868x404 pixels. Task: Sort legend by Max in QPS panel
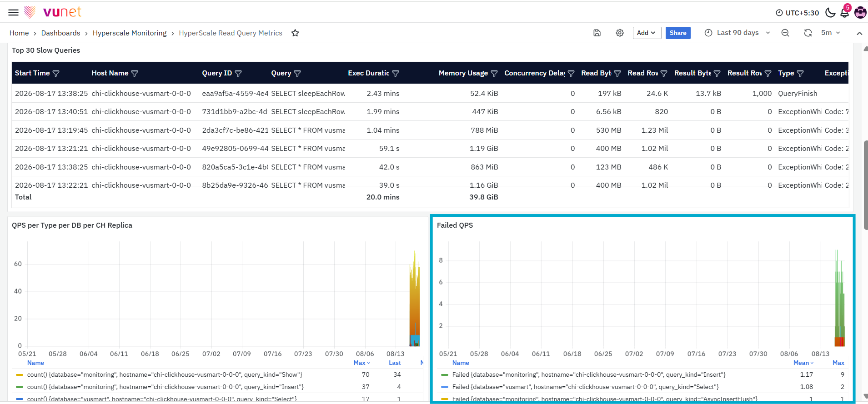362,363
